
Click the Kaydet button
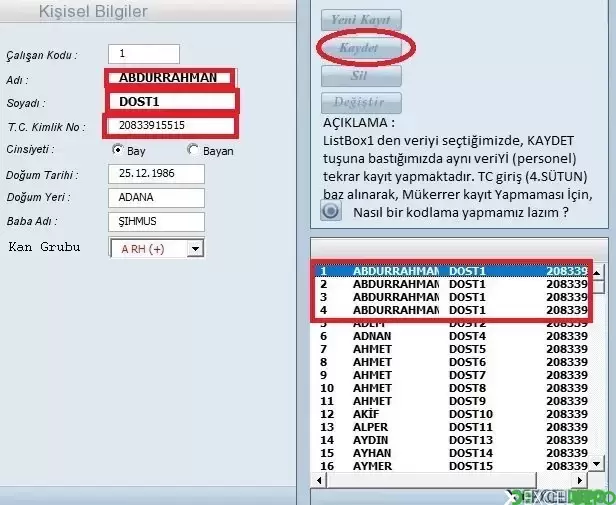(x=361, y=48)
